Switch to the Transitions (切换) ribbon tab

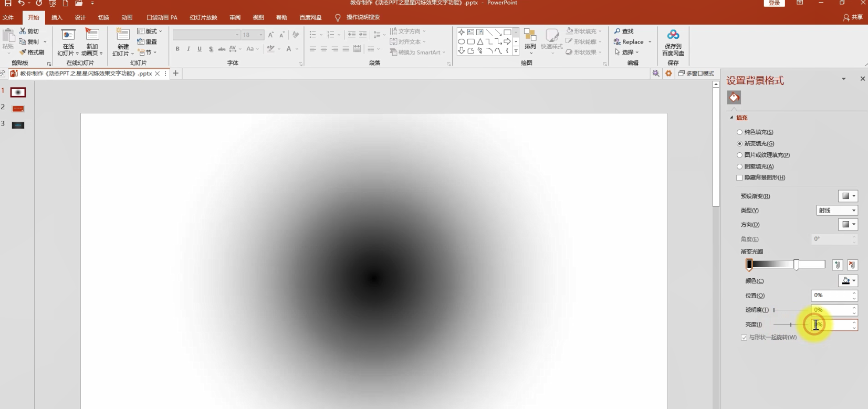(104, 17)
